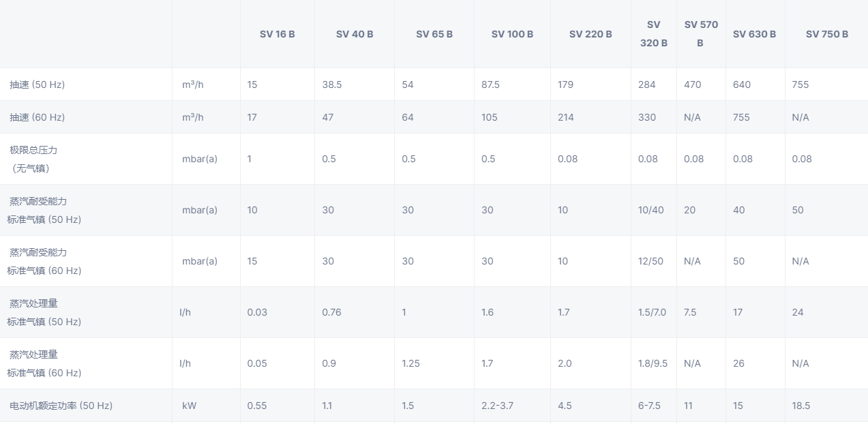Select the 10/40 vapor tolerance cell
The width and height of the screenshot is (868, 424).
pyautogui.click(x=650, y=210)
